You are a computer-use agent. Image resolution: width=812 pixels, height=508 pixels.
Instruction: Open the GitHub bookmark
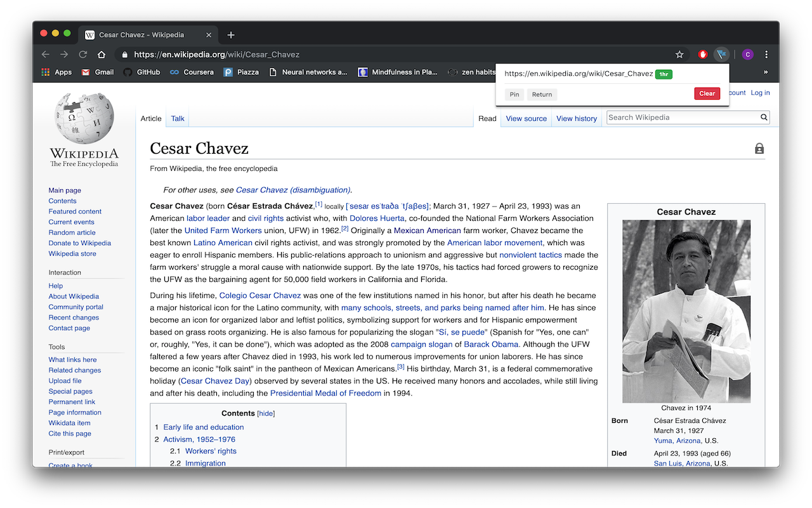[x=141, y=72]
